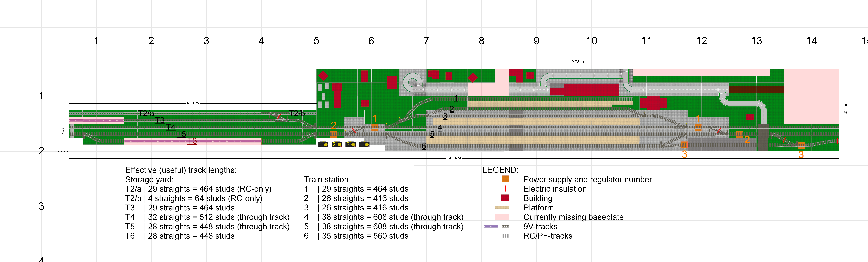Click 'Effective (useful) track lengths:' heading
The width and height of the screenshot is (868, 262).
[181, 170]
